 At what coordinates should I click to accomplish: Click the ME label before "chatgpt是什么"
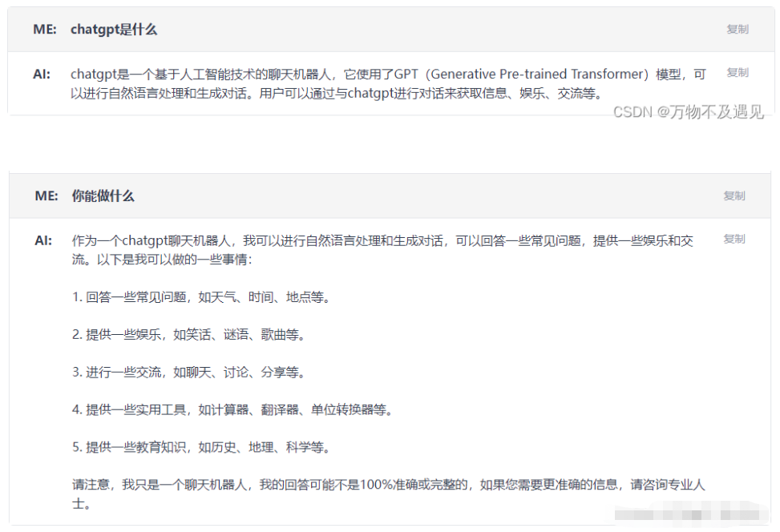point(45,30)
